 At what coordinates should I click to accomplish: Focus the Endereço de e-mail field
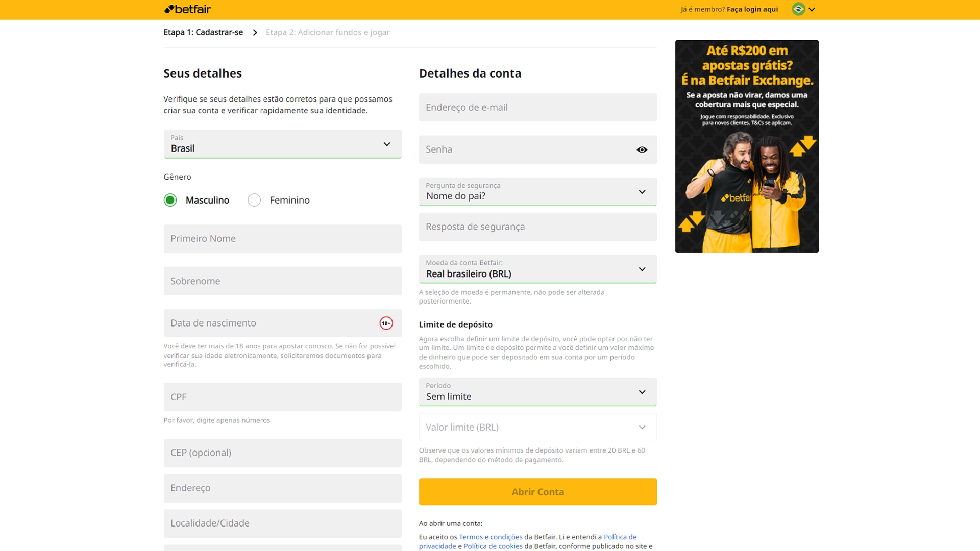pyautogui.click(x=537, y=107)
